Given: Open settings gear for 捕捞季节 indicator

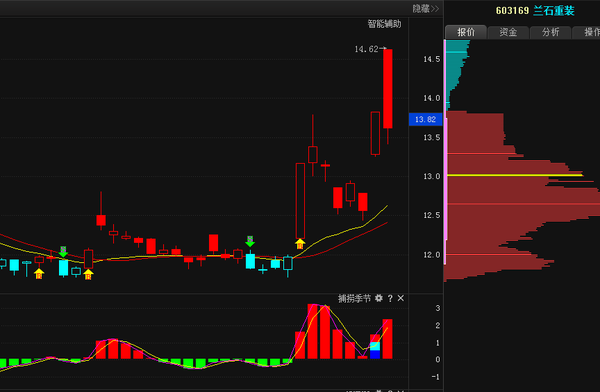Looking at the screenshot, I should pyautogui.click(x=379, y=298).
